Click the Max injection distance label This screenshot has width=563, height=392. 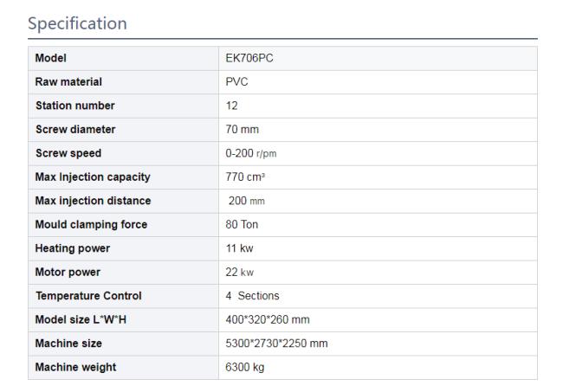point(93,201)
